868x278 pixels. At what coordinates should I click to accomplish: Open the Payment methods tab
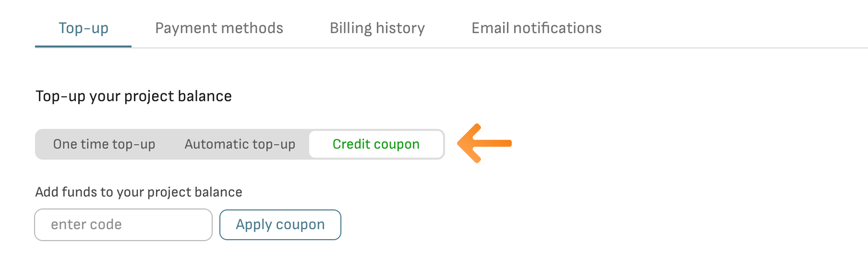[x=219, y=28]
